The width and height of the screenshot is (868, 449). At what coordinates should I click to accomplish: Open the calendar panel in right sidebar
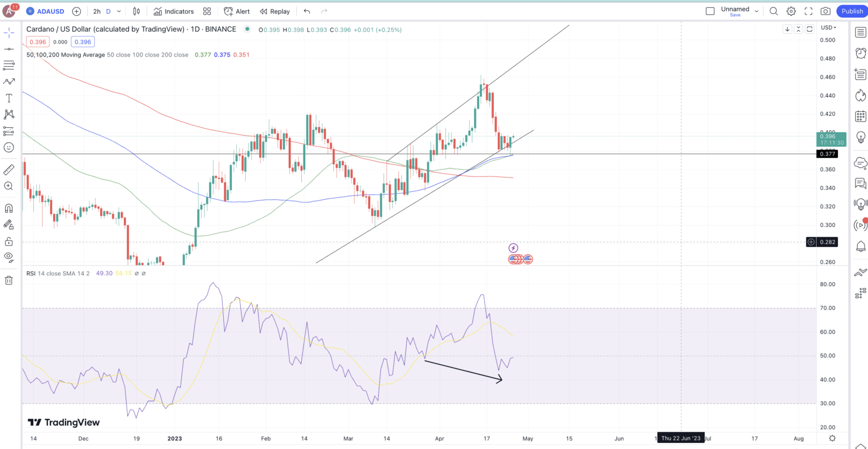pos(860,116)
